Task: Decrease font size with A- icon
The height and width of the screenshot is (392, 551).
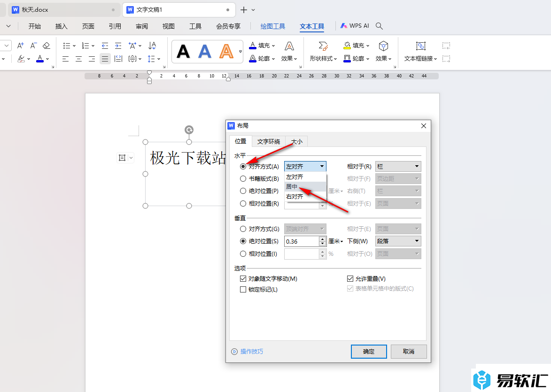Action: [x=33, y=46]
